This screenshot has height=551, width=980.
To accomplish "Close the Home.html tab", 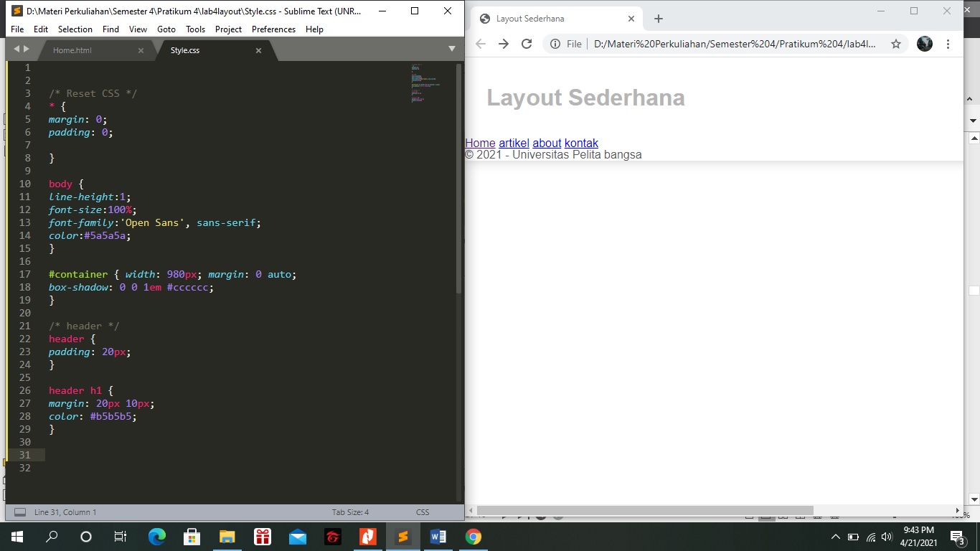I will 141,50.
